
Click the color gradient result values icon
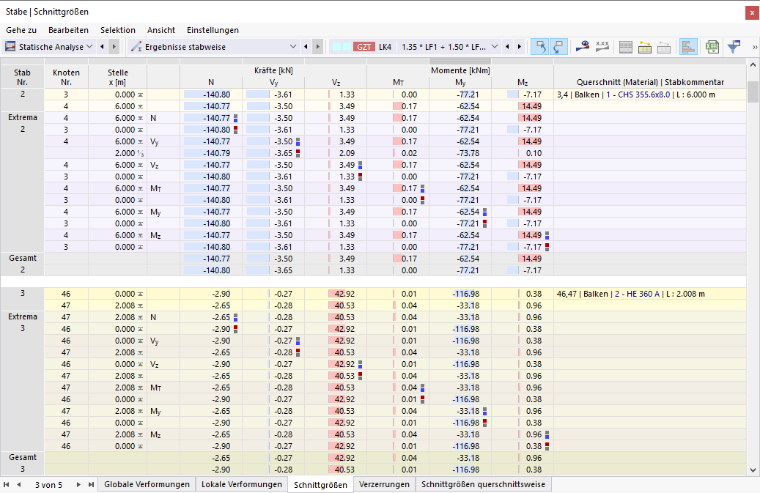pyautogui.click(x=582, y=47)
